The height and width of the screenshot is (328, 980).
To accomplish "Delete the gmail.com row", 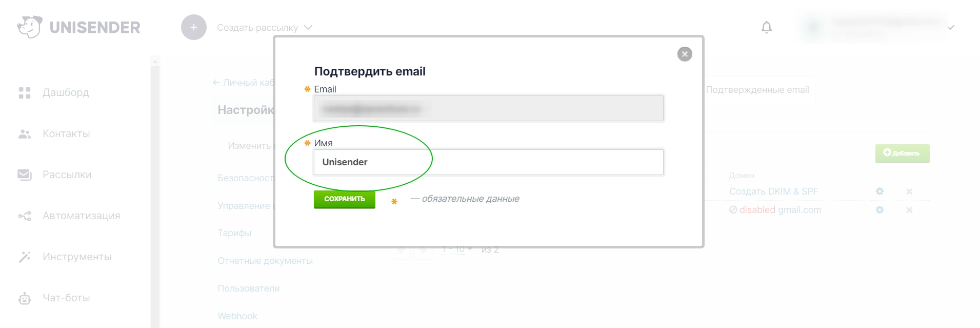I will 909,210.
